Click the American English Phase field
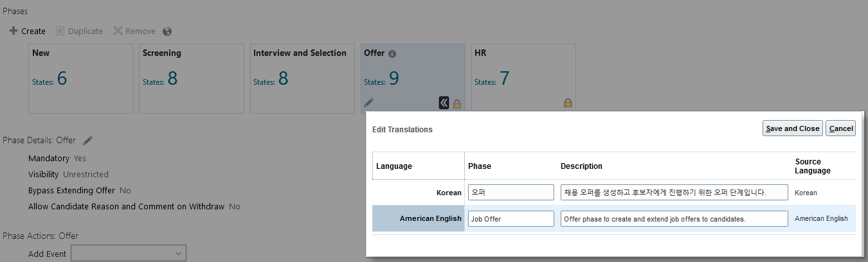 click(x=511, y=219)
